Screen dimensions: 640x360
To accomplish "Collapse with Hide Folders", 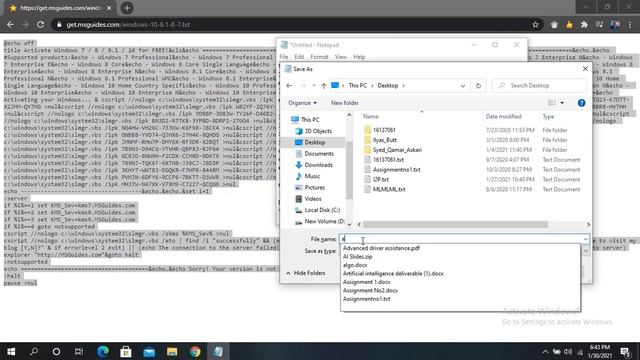I will [x=306, y=273].
